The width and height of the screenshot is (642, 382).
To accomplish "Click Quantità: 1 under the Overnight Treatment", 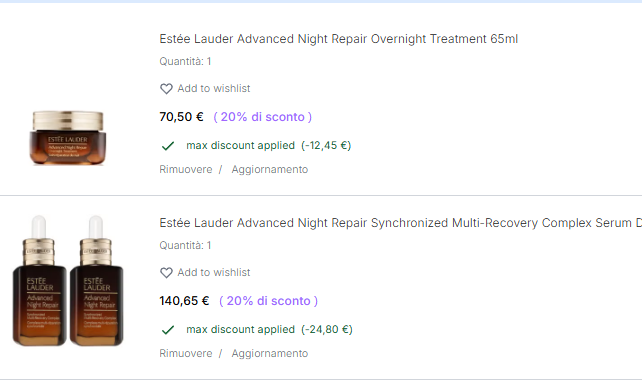I will 185,61.
